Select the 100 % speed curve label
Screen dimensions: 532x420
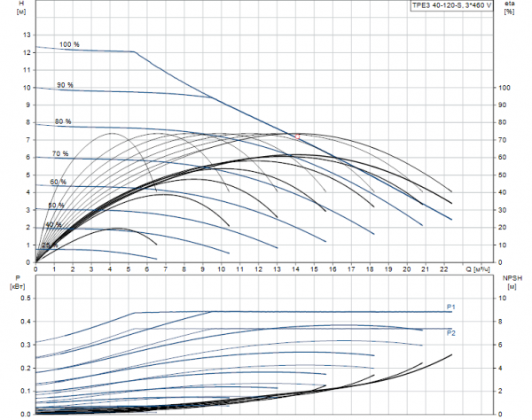pyautogui.click(x=69, y=44)
